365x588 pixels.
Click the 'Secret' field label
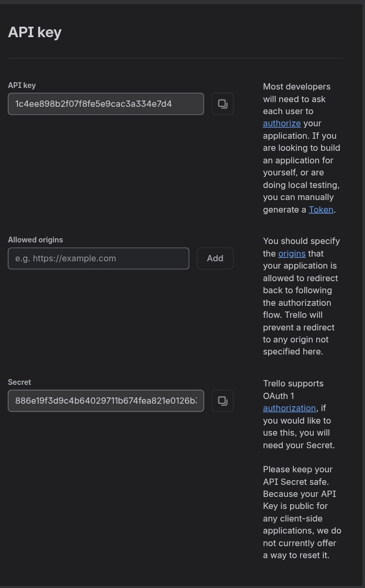coord(19,382)
